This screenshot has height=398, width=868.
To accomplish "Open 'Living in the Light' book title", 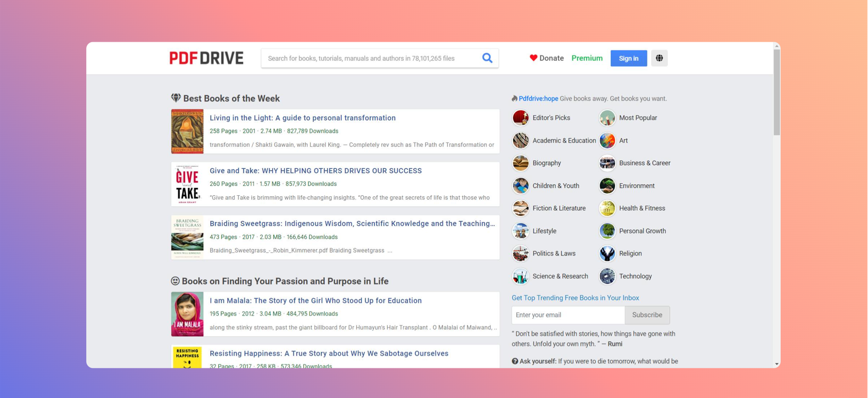I will coord(302,118).
